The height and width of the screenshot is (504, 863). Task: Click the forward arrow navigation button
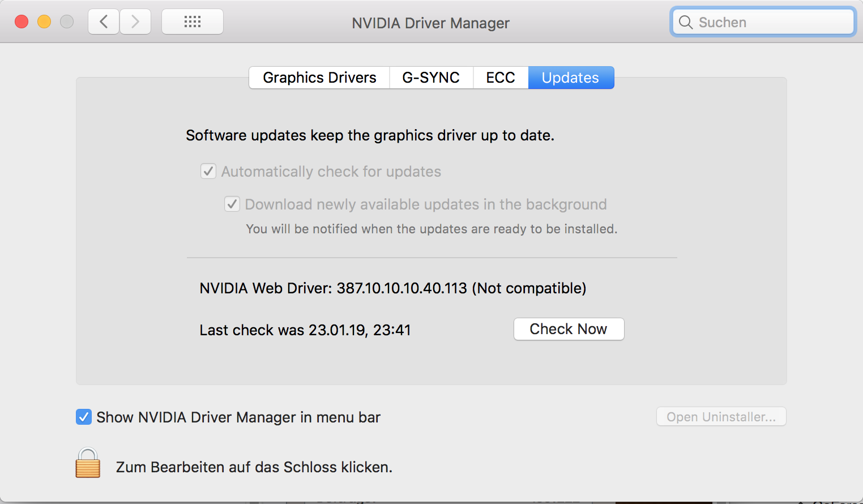coord(135,22)
